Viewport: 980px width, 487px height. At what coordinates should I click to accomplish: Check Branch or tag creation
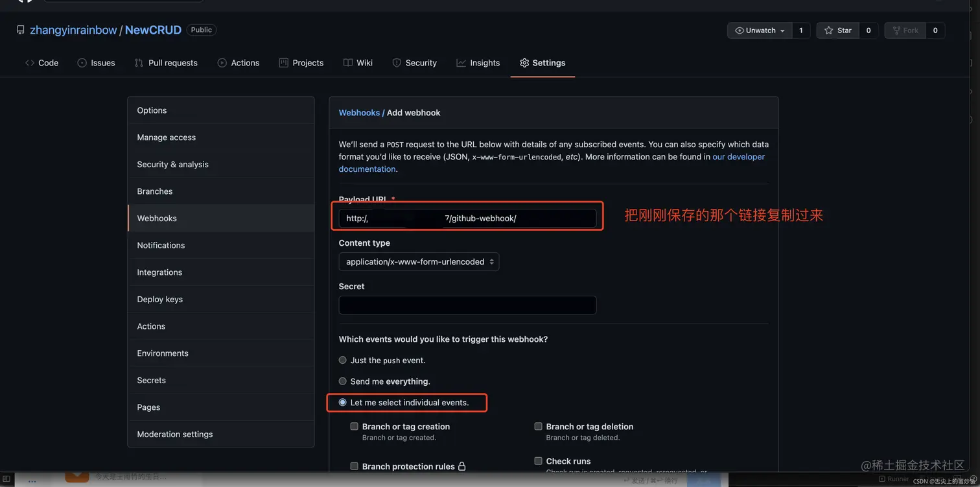tap(355, 426)
